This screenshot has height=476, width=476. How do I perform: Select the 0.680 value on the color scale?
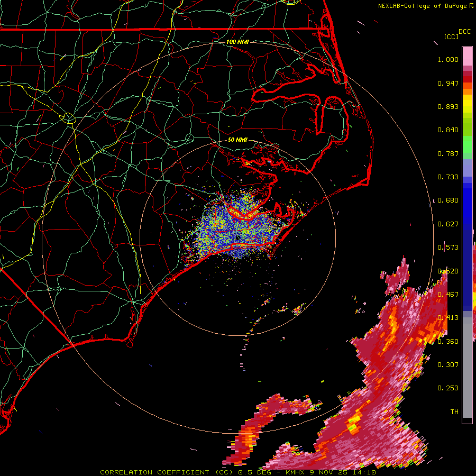(x=448, y=200)
